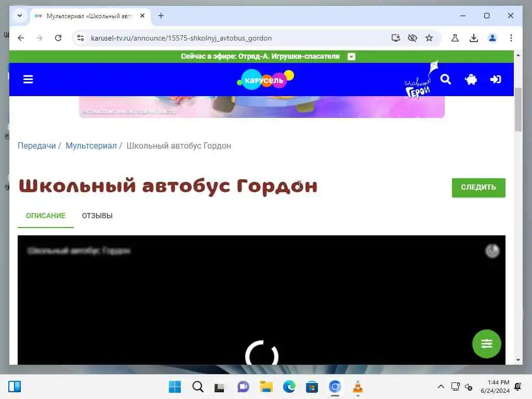The height and width of the screenshot is (399, 532).
Task: Open Chrome three-dot menu
Action: (x=511, y=38)
